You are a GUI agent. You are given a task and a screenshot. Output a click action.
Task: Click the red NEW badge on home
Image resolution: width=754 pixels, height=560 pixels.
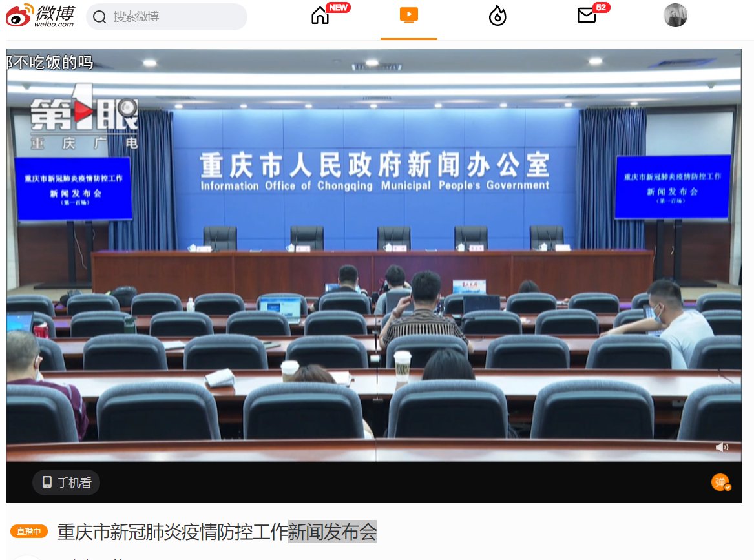(338, 8)
